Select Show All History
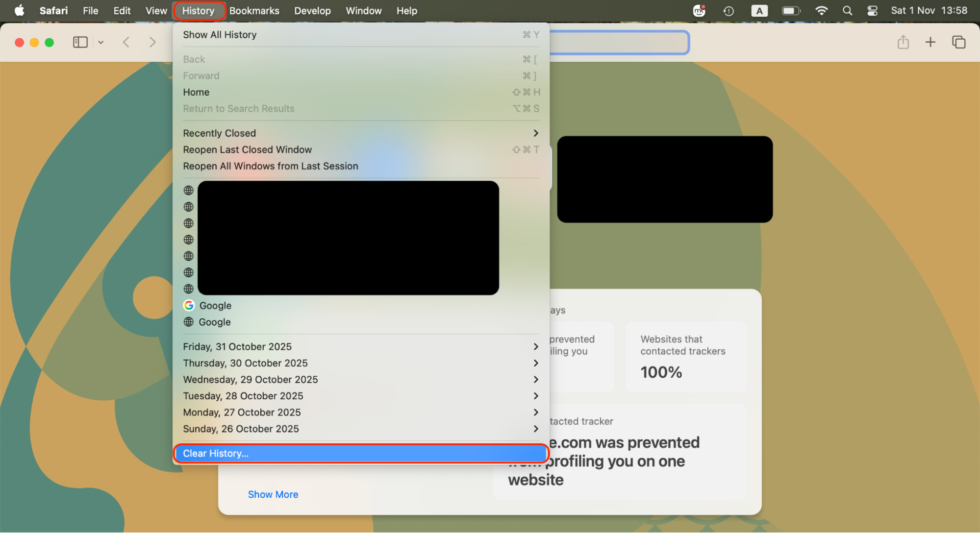 (x=220, y=35)
